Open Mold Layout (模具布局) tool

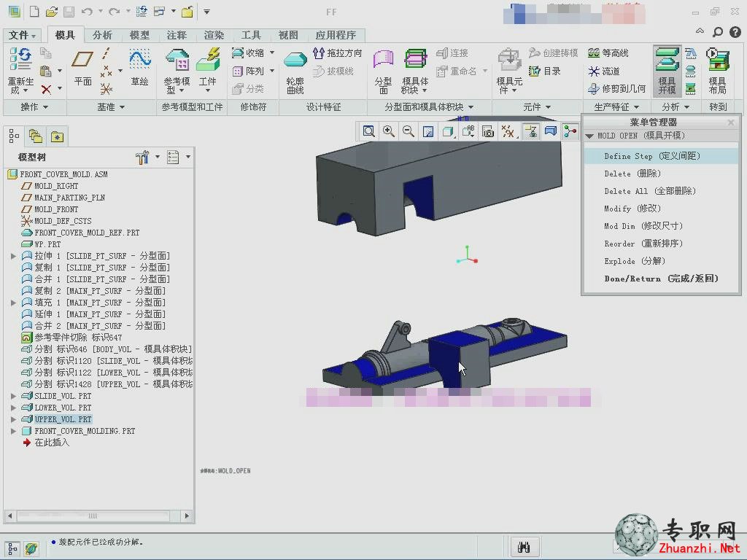(718, 71)
